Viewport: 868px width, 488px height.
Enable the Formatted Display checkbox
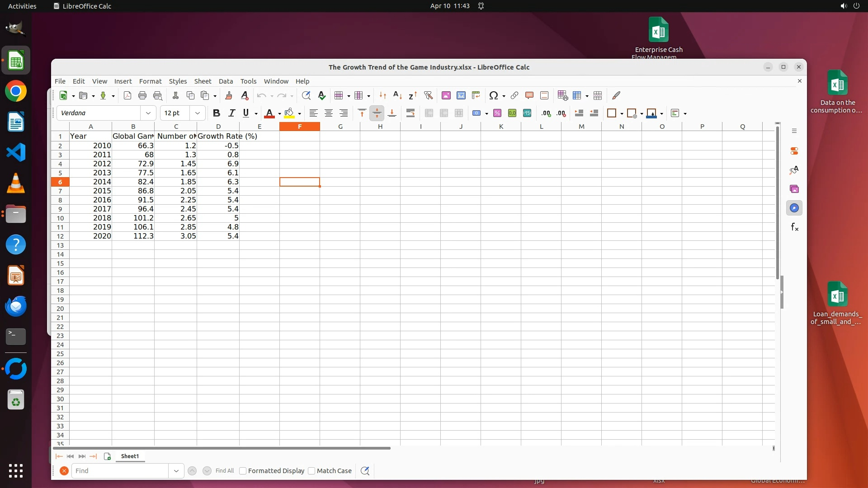[x=243, y=471]
